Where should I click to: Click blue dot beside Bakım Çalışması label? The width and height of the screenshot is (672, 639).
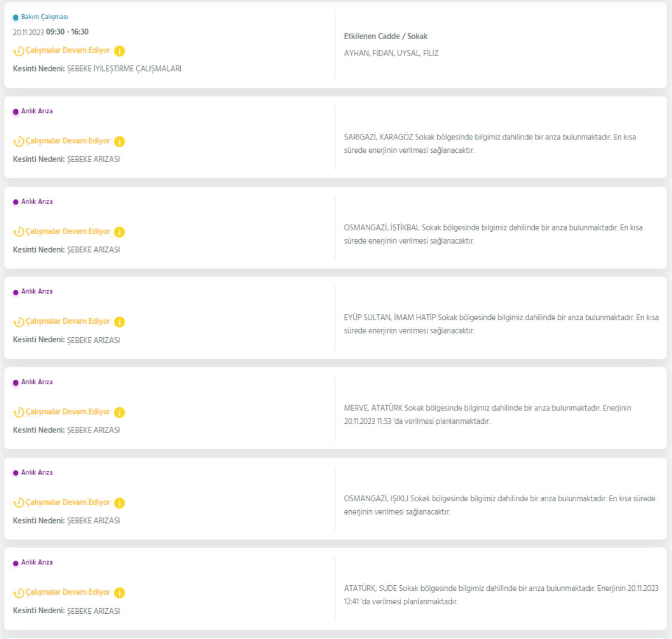point(16,17)
